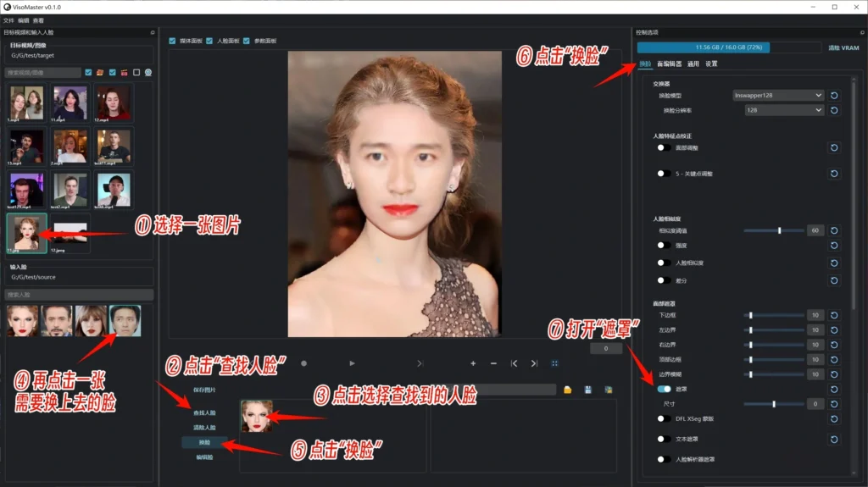Enable the 面部调整 toggle
The width and height of the screenshot is (868, 487).
(x=664, y=147)
